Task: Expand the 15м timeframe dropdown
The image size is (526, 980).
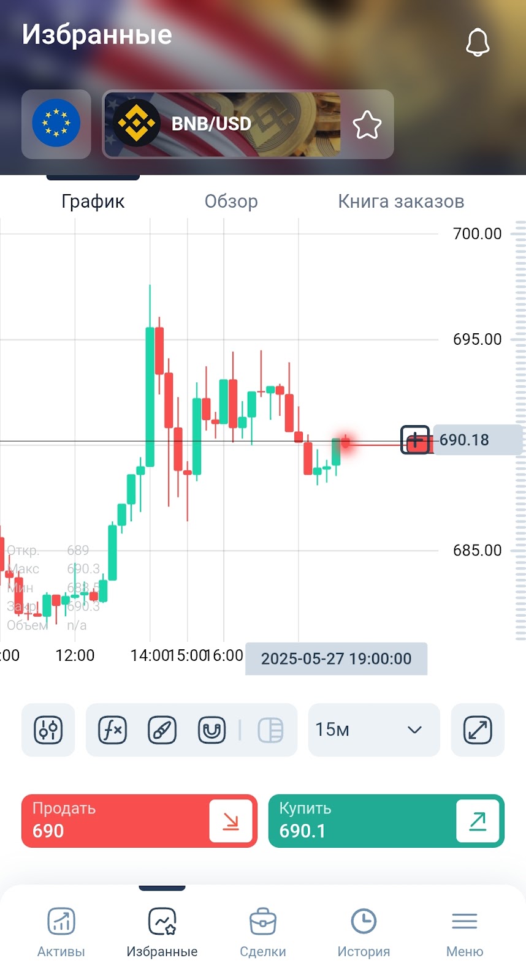Action: click(x=374, y=729)
